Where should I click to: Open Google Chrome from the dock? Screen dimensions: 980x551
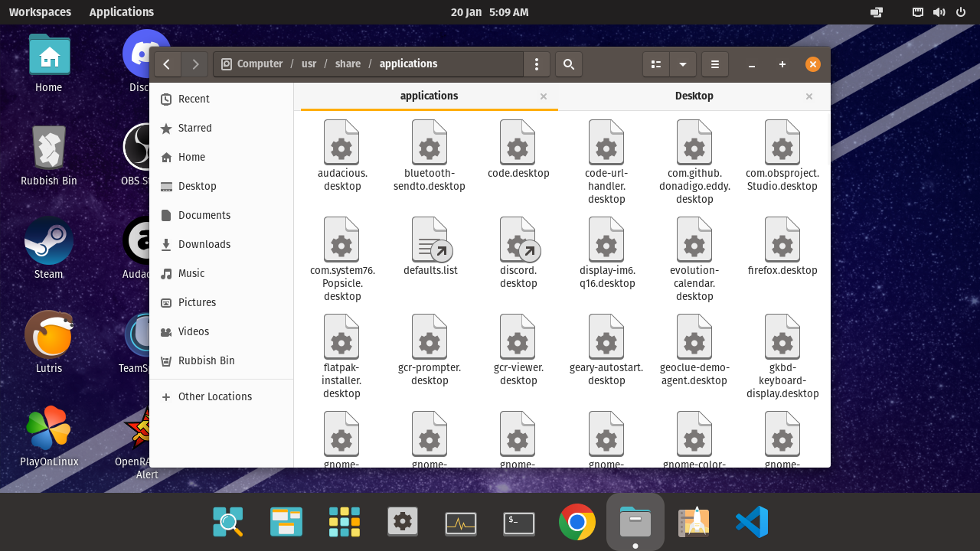577,522
